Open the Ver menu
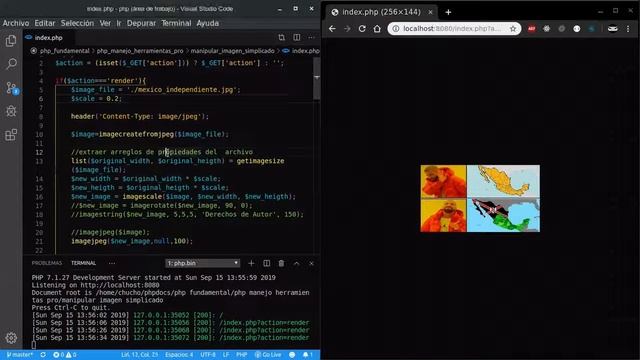 pyautogui.click(x=105, y=23)
